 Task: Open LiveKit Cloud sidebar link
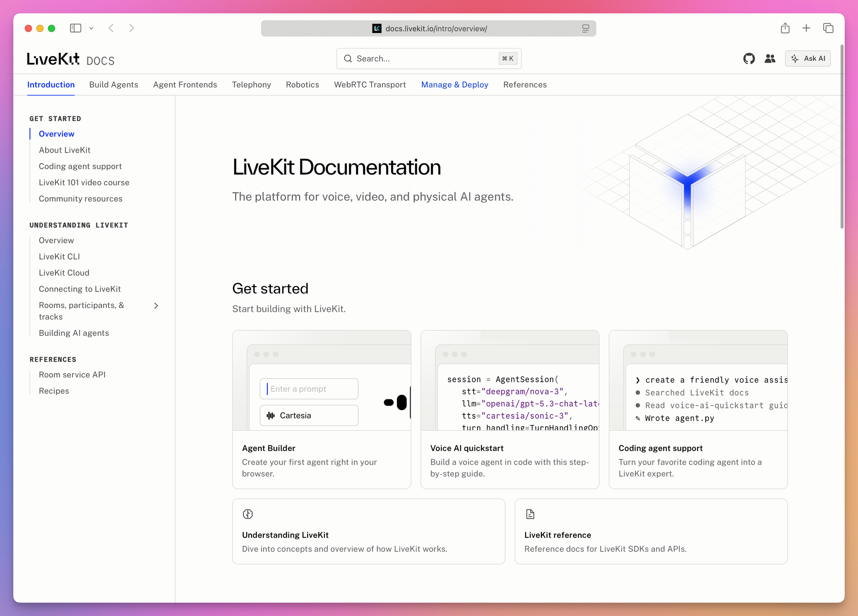coord(64,273)
